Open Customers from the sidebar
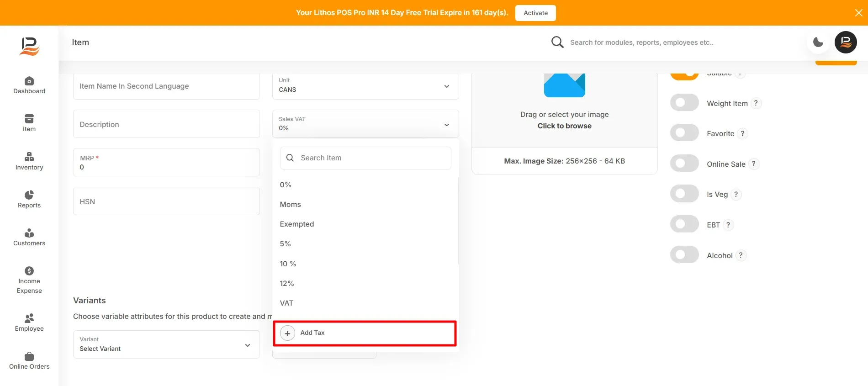Viewport: 868px width, 386px height. click(x=29, y=238)
